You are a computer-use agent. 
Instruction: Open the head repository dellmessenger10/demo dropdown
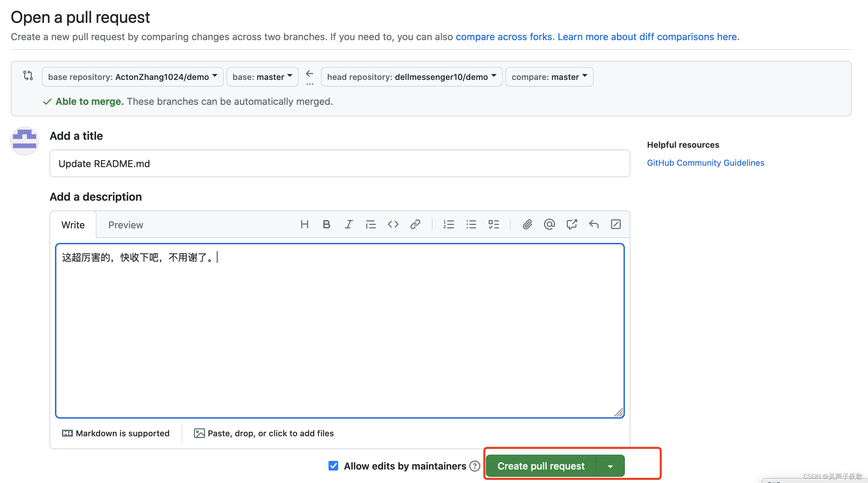412,77
